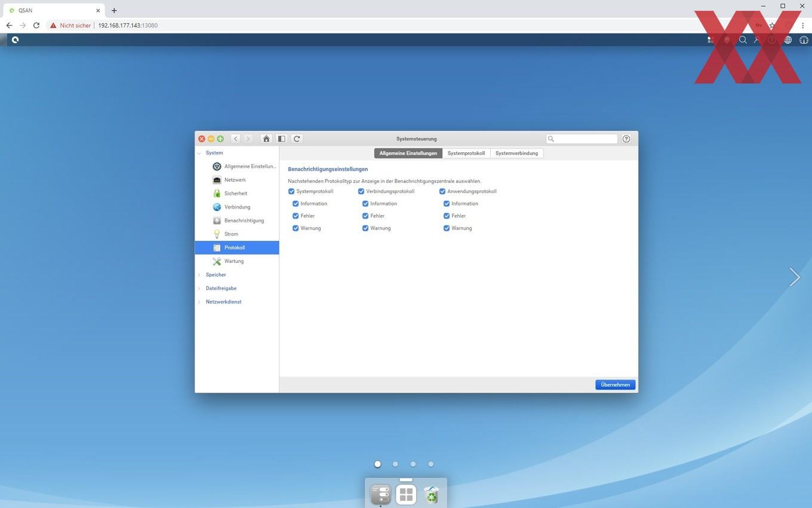
Task: Uncheck Information under Verbindungsprotokoll
Action: (x=365, y=204)
